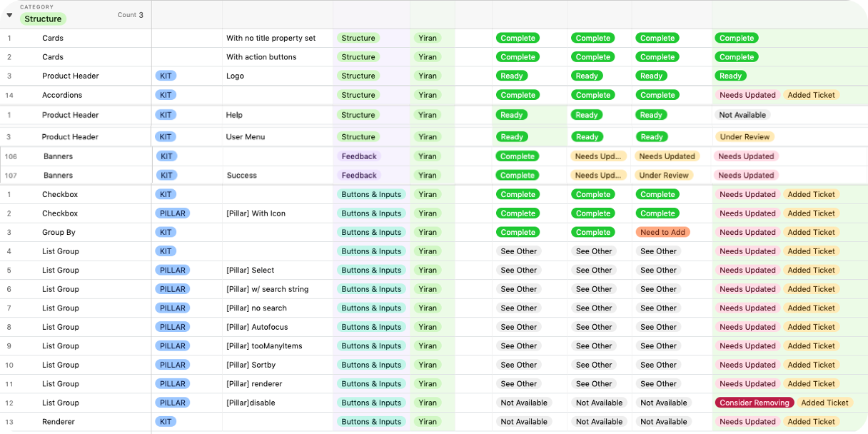Click Structure tag in the Accordions row
868x434 pixels.
[358, 95]
